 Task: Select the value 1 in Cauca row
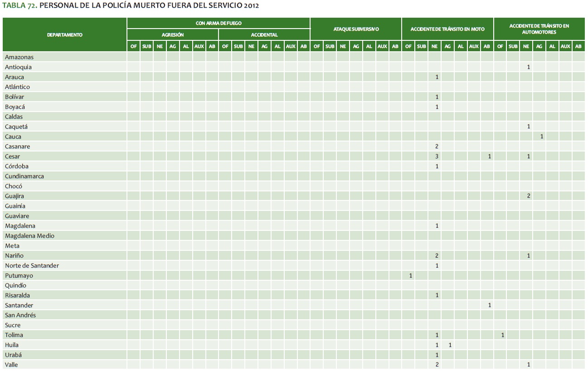pos(541,137)
